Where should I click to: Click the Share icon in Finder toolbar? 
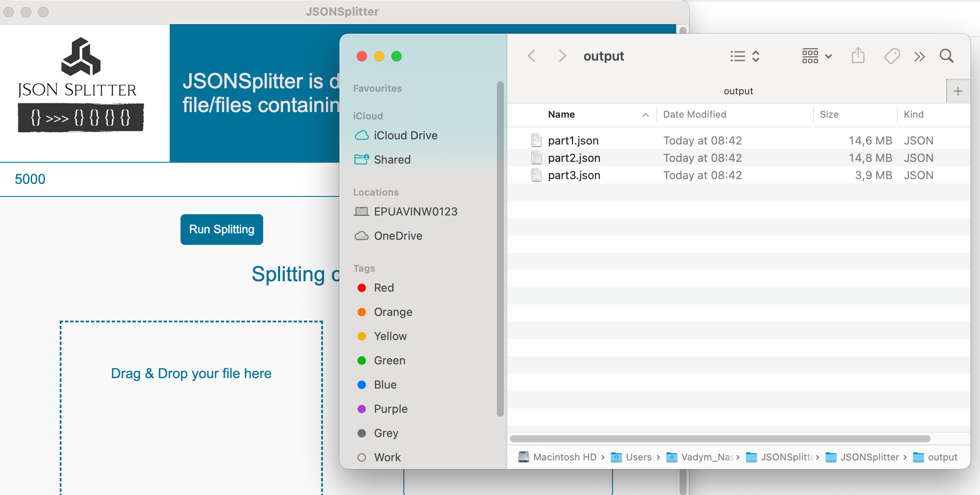(858, 56)
